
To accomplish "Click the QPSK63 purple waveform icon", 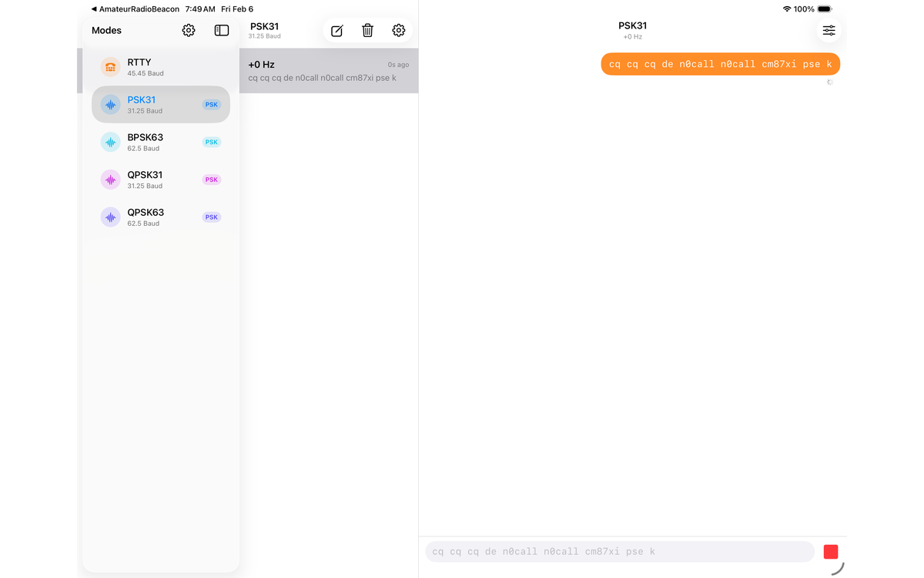I will pos(111,217).
